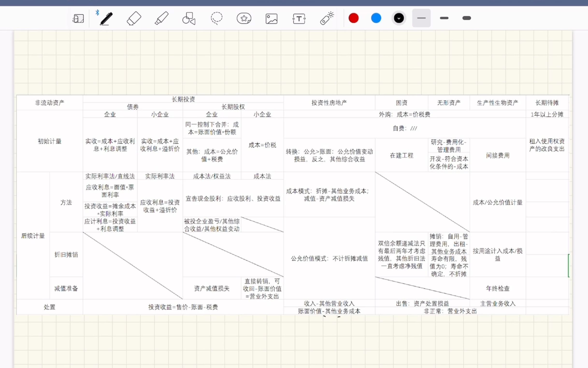Click the 非正常：营业外支出 cell
588x368 pixels.
click(x=450, y=311)
